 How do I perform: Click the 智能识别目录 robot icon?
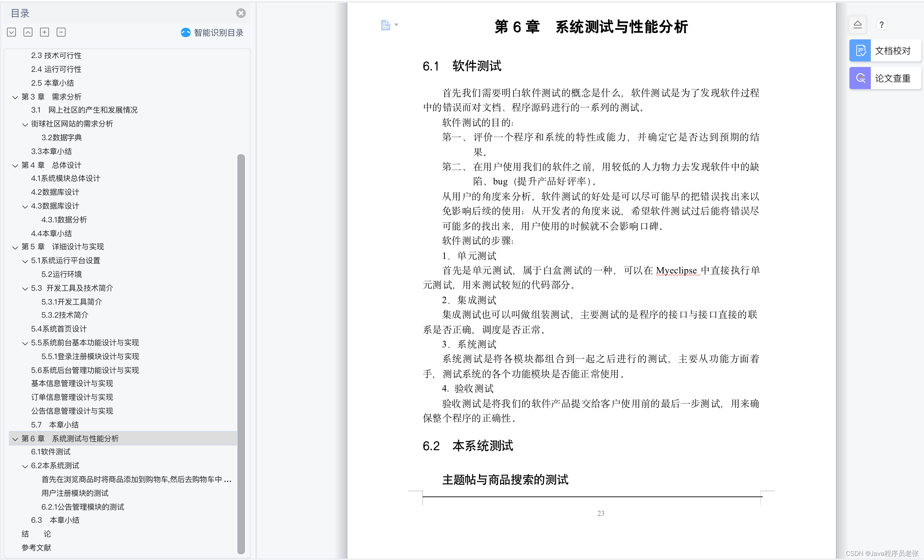(x=186, y=32)
